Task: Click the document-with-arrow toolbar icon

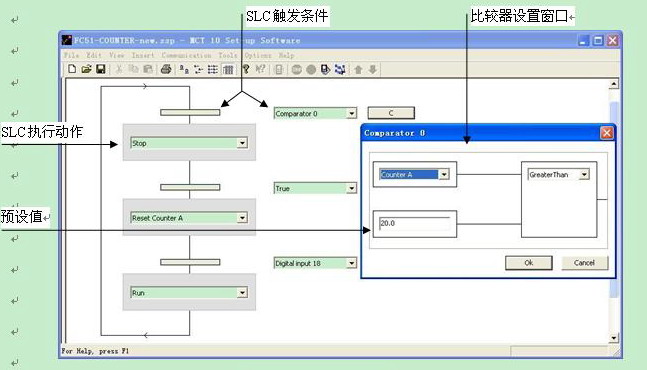Action: point(325,69)
